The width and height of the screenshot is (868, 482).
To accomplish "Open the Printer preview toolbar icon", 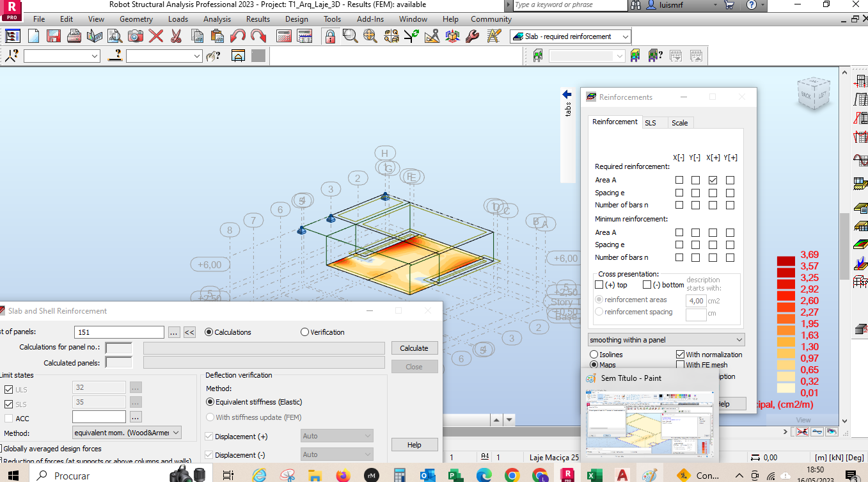I will (x=113, y=36).
